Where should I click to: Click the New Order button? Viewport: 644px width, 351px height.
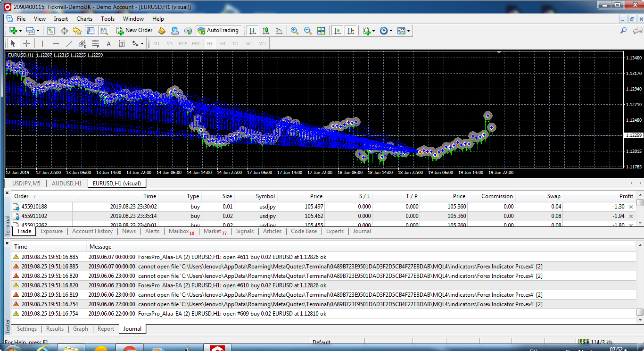(134, 31)
